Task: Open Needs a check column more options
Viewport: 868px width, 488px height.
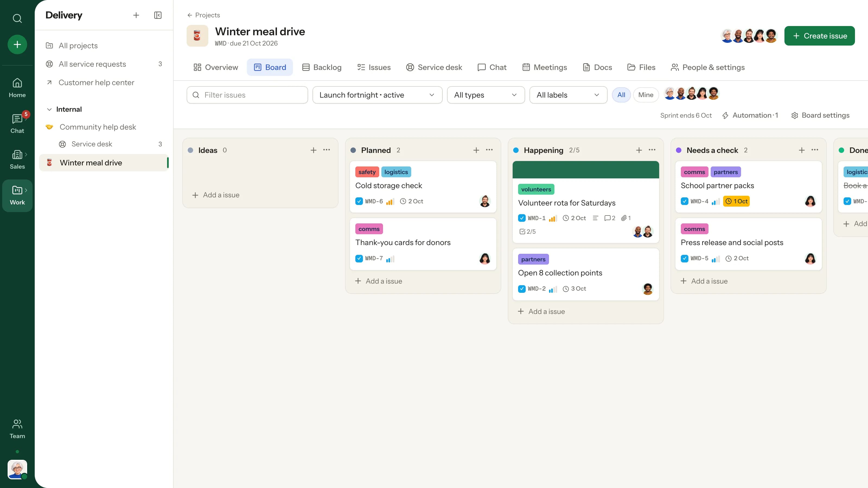Action: 815,150
